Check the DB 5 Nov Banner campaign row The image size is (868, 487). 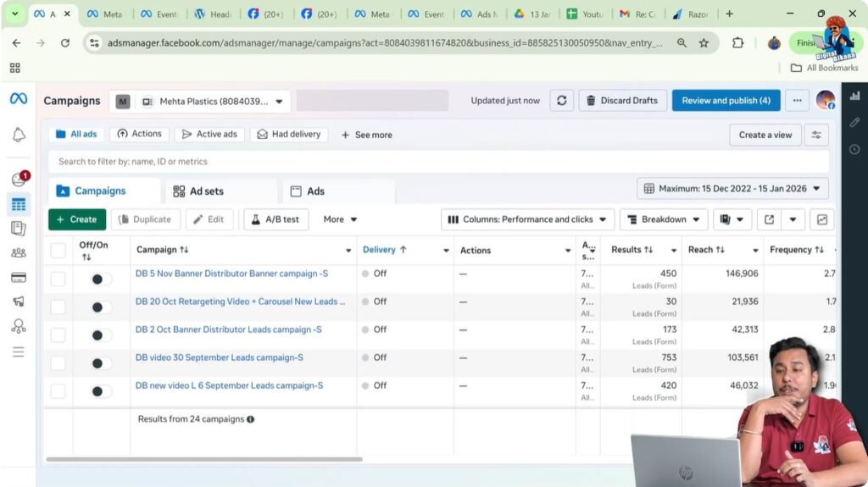(58, 279)
